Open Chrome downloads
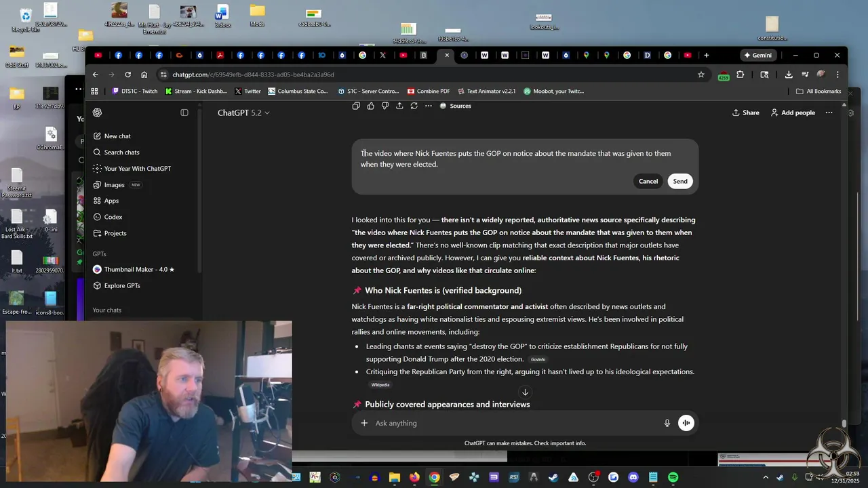This screenshot has height=488, width=868. coord(789,75)
